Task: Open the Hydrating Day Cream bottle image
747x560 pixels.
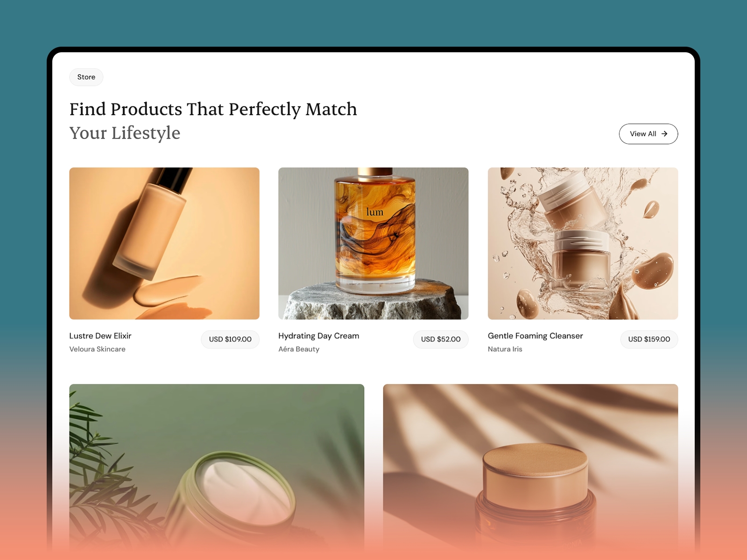Action: pos(373,244)
